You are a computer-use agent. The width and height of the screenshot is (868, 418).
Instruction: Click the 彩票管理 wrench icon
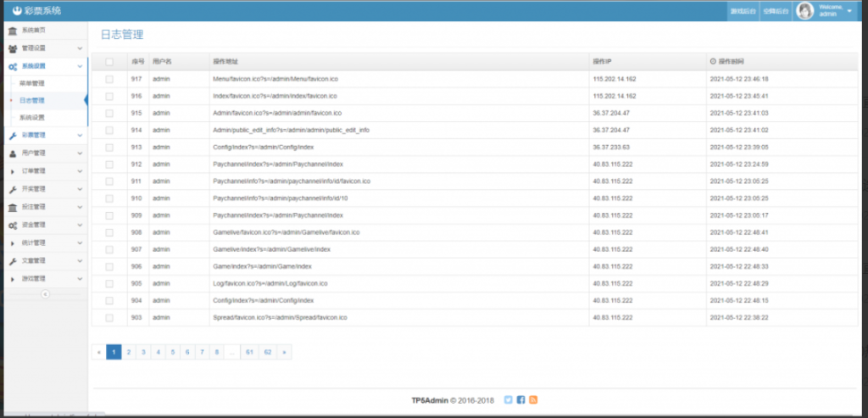click(13, 136)
